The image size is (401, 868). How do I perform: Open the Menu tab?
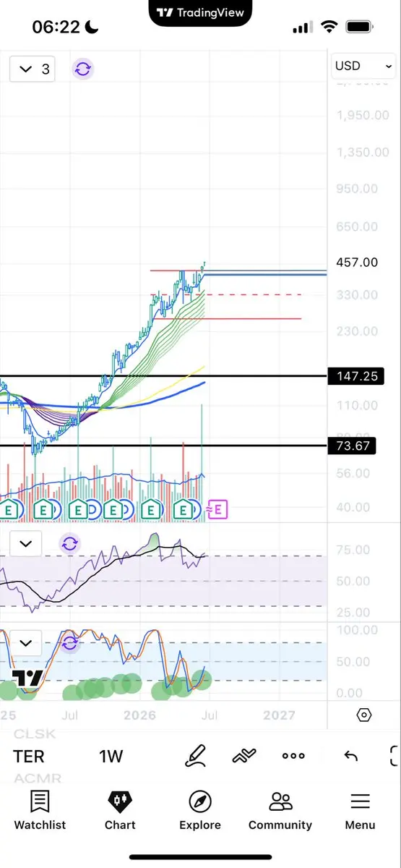[x=360, y=809]
